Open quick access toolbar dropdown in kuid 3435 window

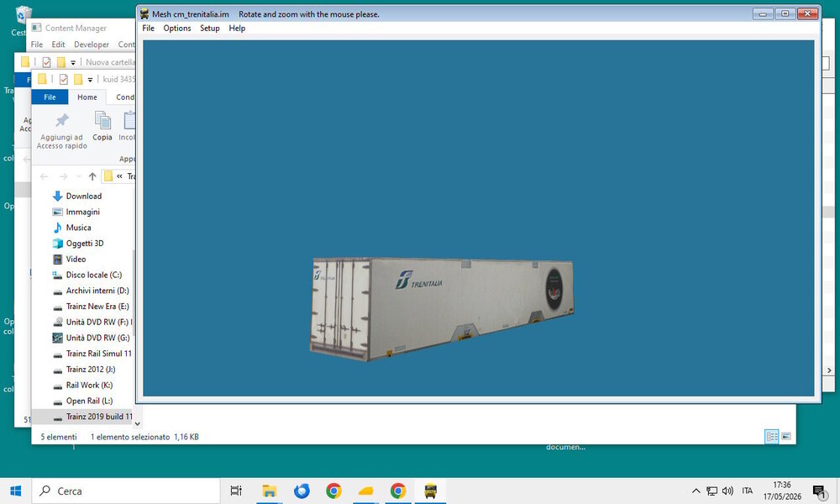coord(90,80)
